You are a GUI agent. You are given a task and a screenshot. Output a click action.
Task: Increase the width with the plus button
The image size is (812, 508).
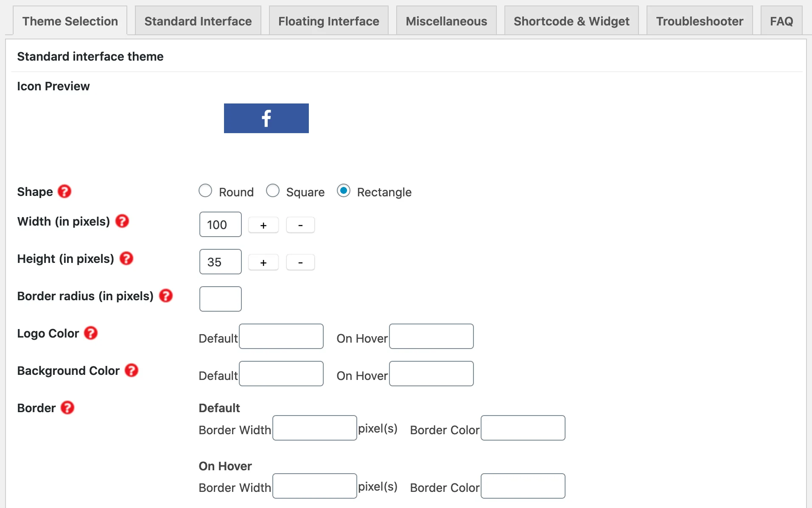[x=263, y=225]
